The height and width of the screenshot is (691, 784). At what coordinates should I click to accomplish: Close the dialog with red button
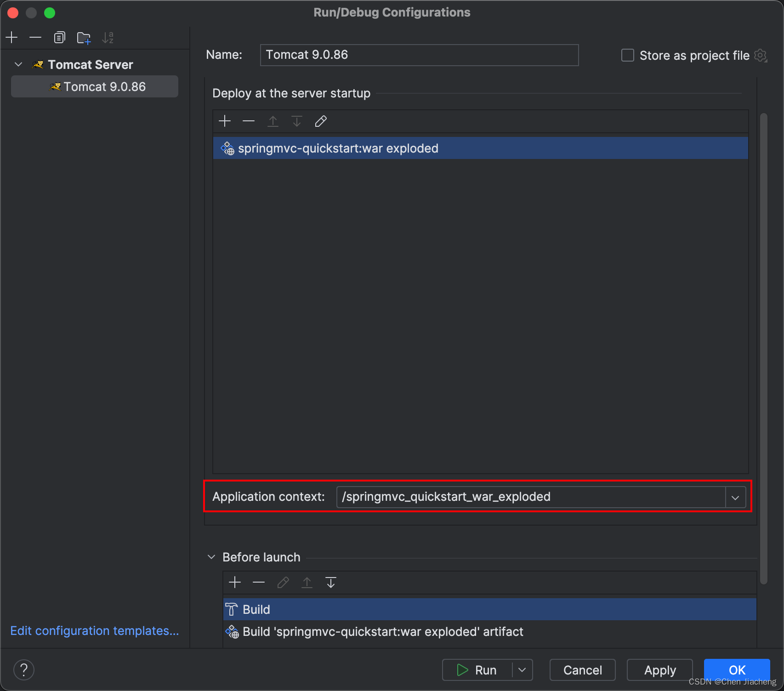(13, 13)
